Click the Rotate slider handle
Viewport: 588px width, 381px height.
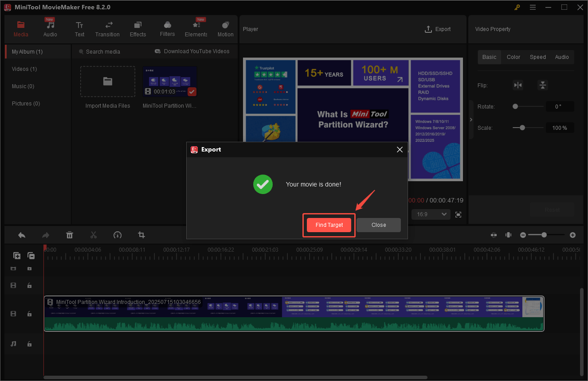[x=515, y=106]
